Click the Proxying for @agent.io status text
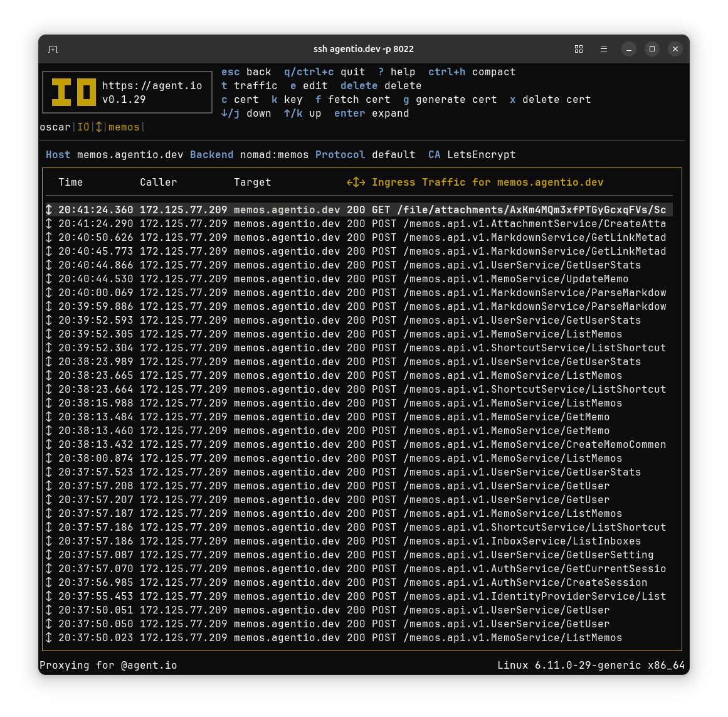Image resolution: width=728 pixels, height=717 pixels. 108,666
